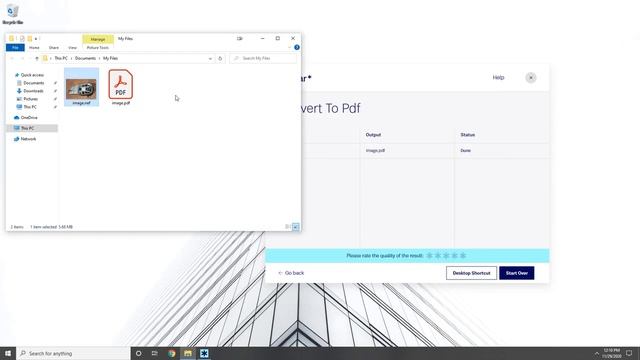The image size is (640, 360).
Task: Click Done status cell
Action: coord(465,151)
